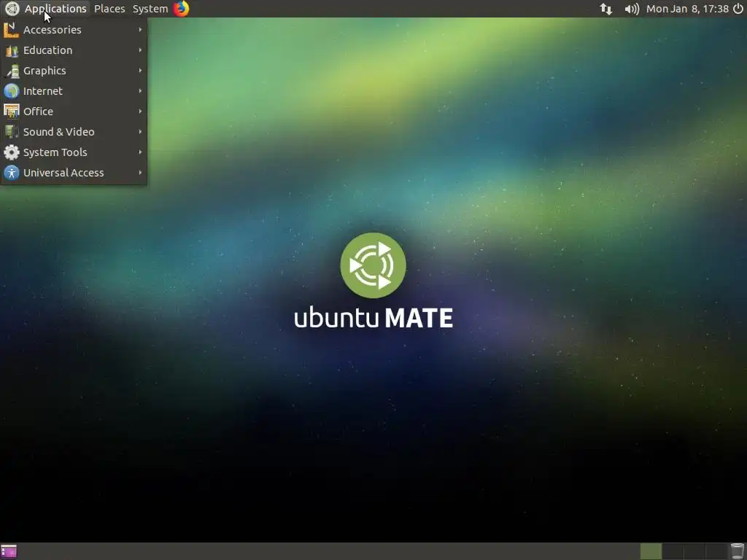Launch Firefox from the top panel
747x560 pixels.
[x=181, y=9]
